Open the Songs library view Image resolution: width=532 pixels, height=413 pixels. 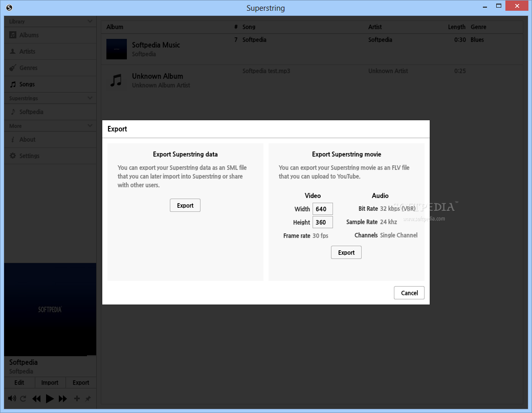tap(50, 84)
